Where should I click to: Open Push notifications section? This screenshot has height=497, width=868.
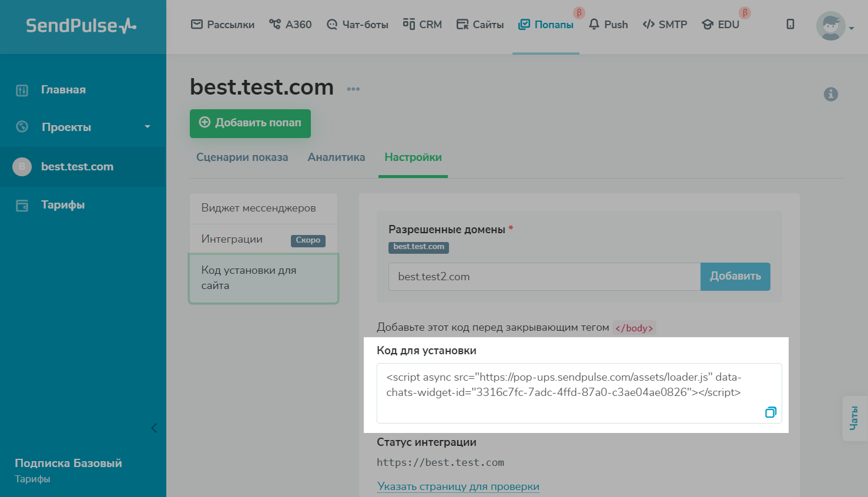click(x=608, y=25)
